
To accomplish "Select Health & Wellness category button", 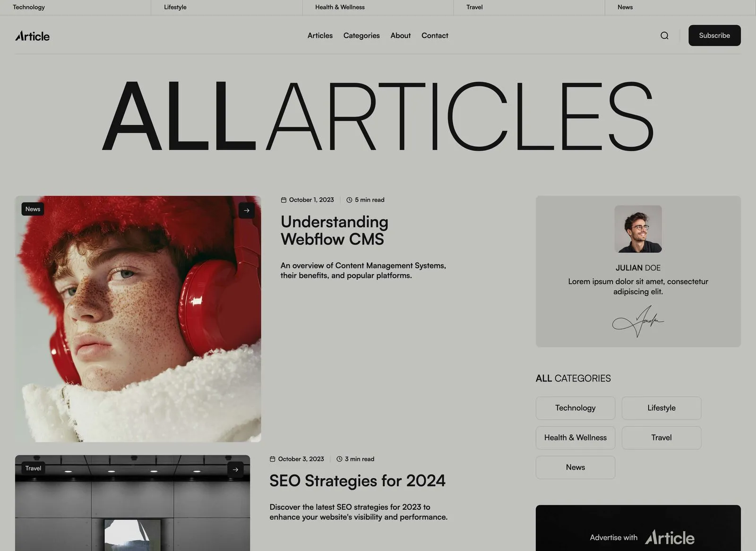I will (576, 438).
